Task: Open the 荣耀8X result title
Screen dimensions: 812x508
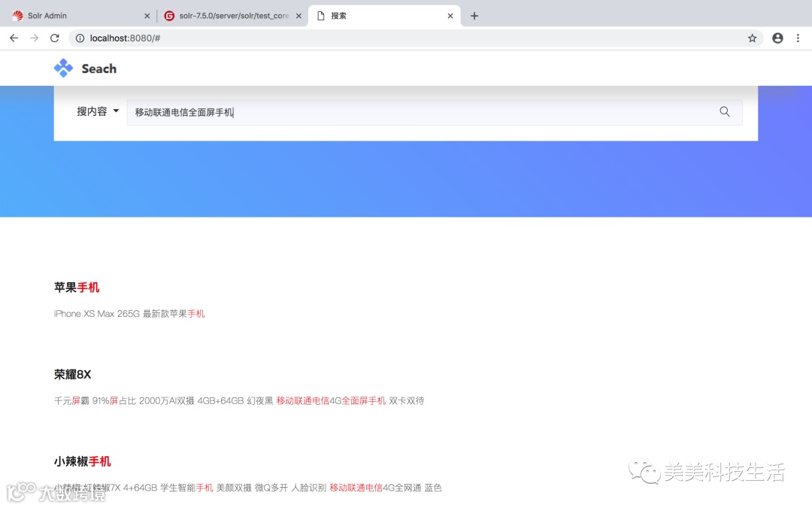Action: tap(72, 374)
